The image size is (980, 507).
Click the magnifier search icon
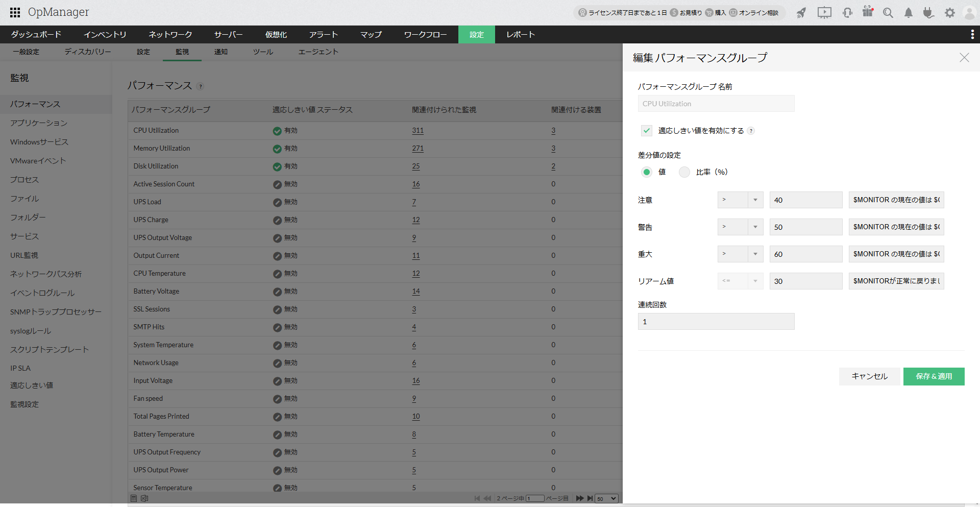tap(888, 13)
